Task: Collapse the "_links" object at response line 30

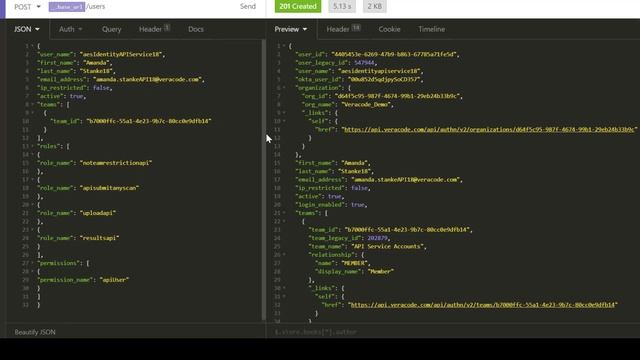Action: [x=284, y=288]
